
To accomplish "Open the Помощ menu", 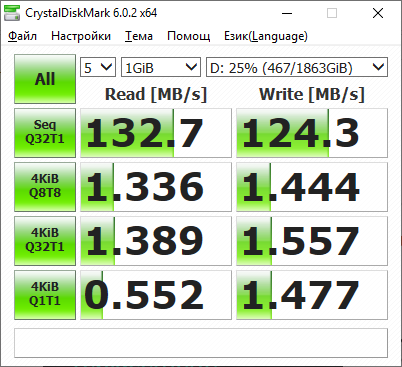I will (188, 36).
